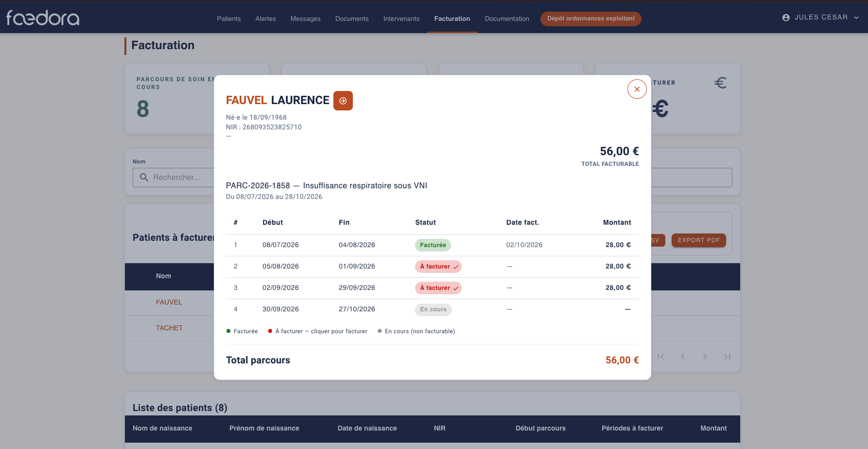
Task: Bill period 2 via À facturer badge
Action: click(438, 267)
